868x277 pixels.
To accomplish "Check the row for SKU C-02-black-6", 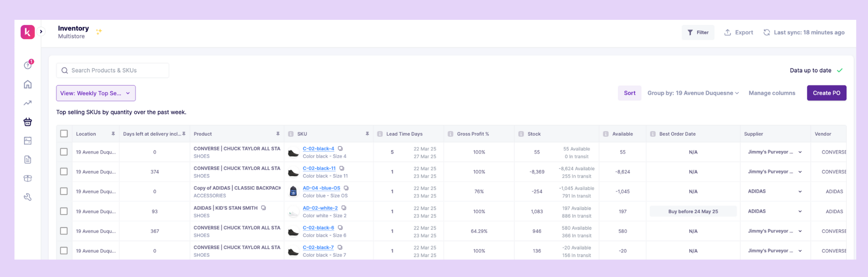I will coord(64,231).
